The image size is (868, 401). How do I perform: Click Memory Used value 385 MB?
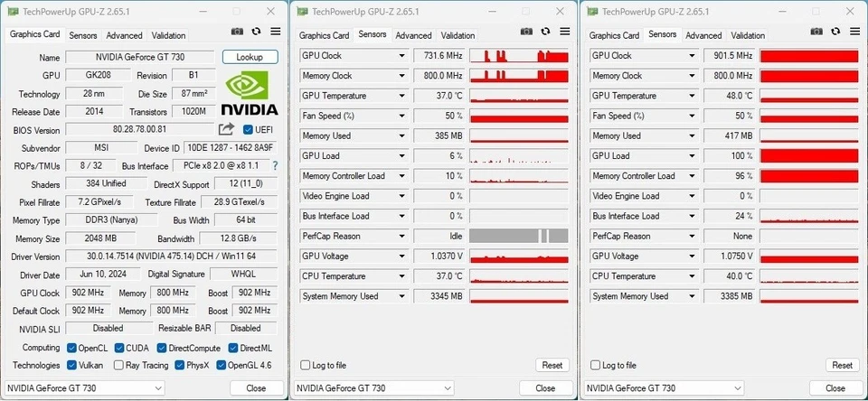point(439,136)
